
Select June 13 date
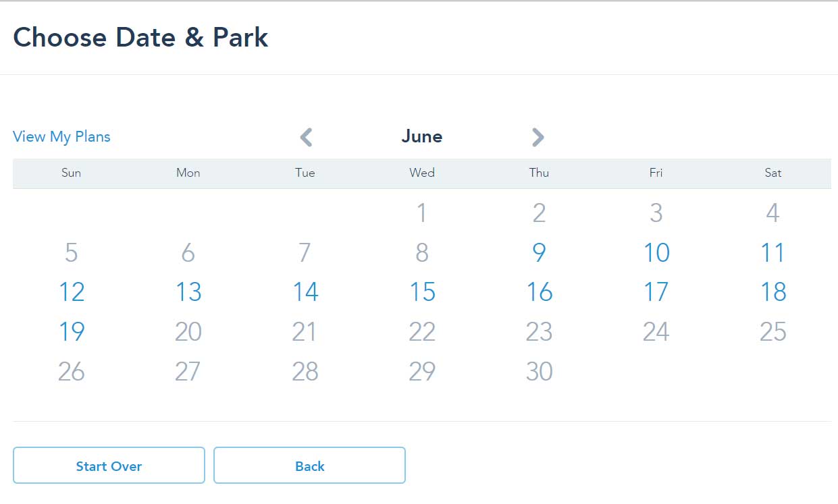[188, 292]
